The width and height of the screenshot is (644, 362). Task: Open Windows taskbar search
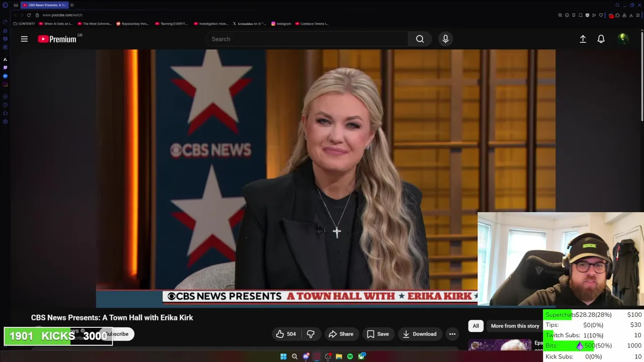pos(294,356)
